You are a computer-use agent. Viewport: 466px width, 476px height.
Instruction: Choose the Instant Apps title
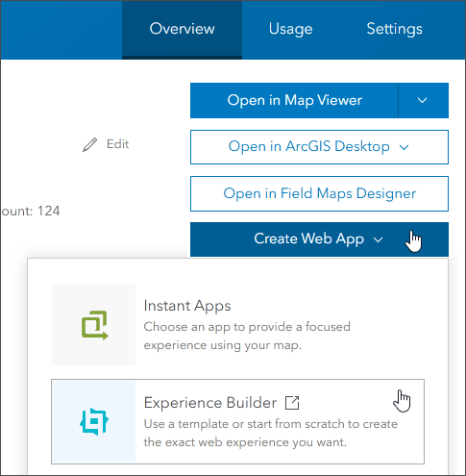tap(187, 306)
